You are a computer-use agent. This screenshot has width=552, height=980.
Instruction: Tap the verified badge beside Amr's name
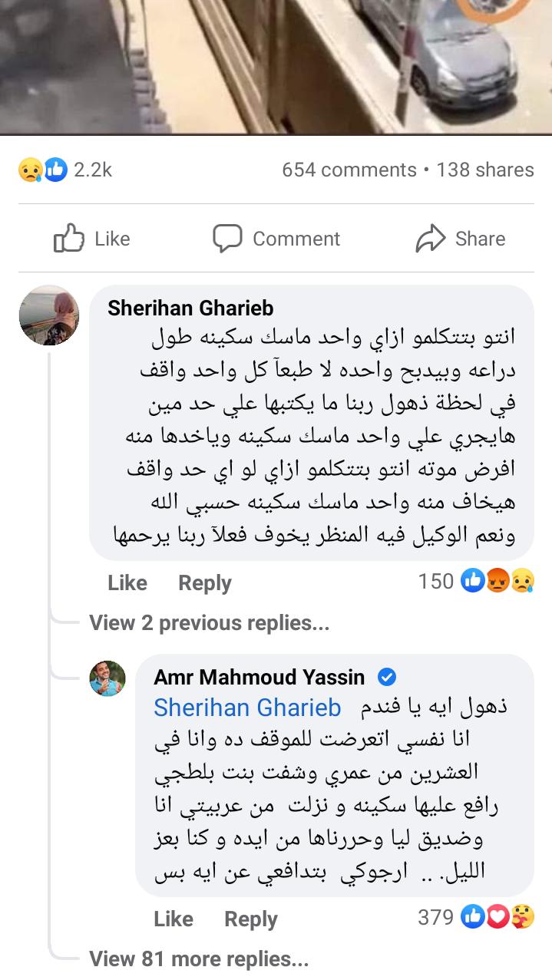click(387, 677)
